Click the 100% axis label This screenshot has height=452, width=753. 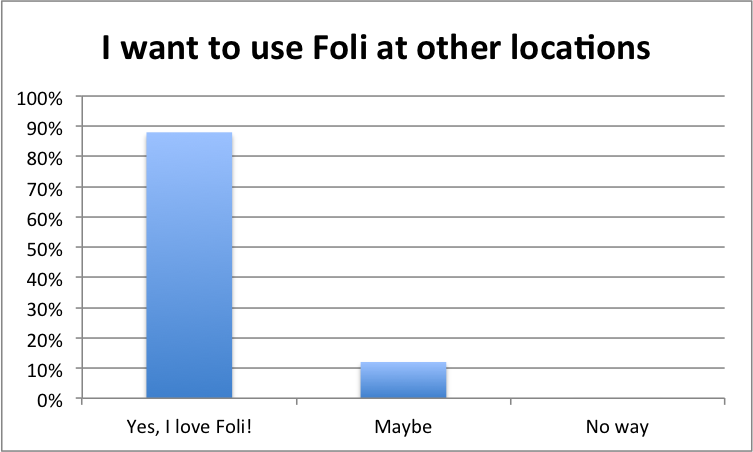point(40,99)
